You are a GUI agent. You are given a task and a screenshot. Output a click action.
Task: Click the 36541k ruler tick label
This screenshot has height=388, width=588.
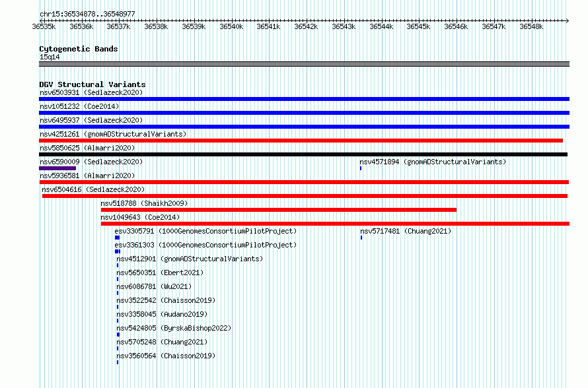click(x=268, y=26)
